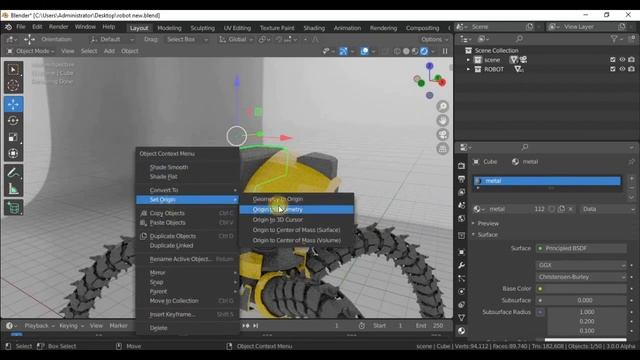Screen dimensions: 640x360
Task: Open the Edit menu in top bar
Action: [37, 27]
